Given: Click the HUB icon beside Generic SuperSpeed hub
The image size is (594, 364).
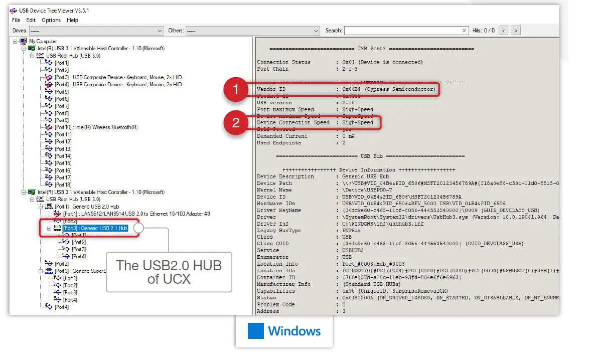Looking at the screenshot, I should coord(49,271).
